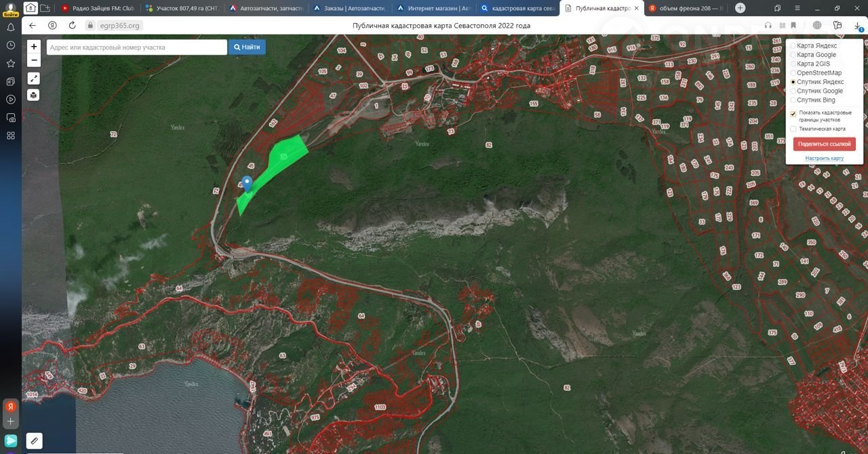This screenshot has height=454, width=868.
Task: Open the ruler measurement tool
Action: pyautogui.click(x=34, y=441)
